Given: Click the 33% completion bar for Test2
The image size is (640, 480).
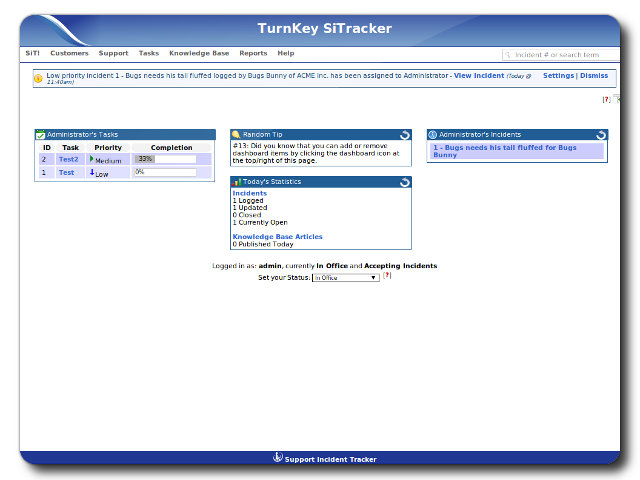Looking at the screenshot, I should [x=165, y=159].
